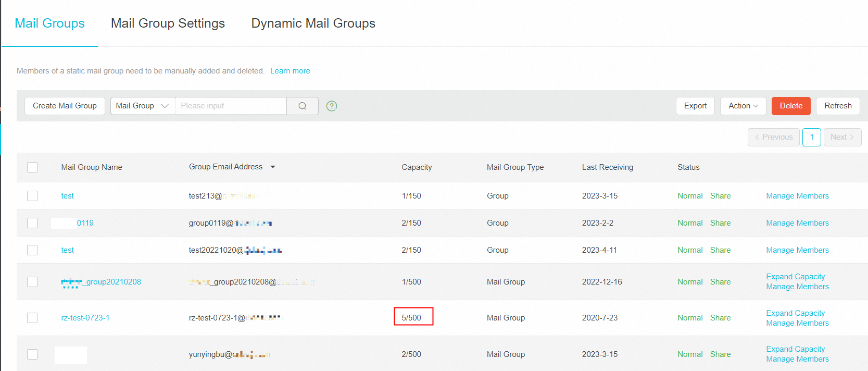
Task: Switch to the Mail Group Settings tab
Action: tap(168, 23)
